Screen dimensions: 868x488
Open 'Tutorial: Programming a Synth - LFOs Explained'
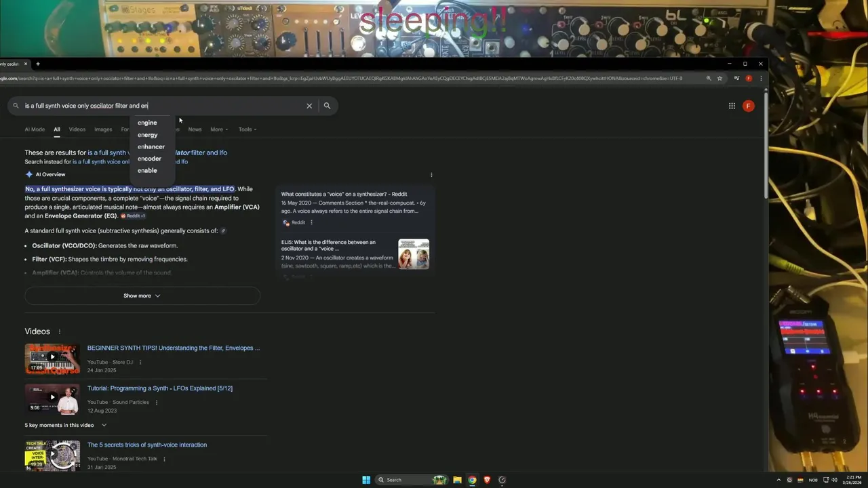[160, 388]
